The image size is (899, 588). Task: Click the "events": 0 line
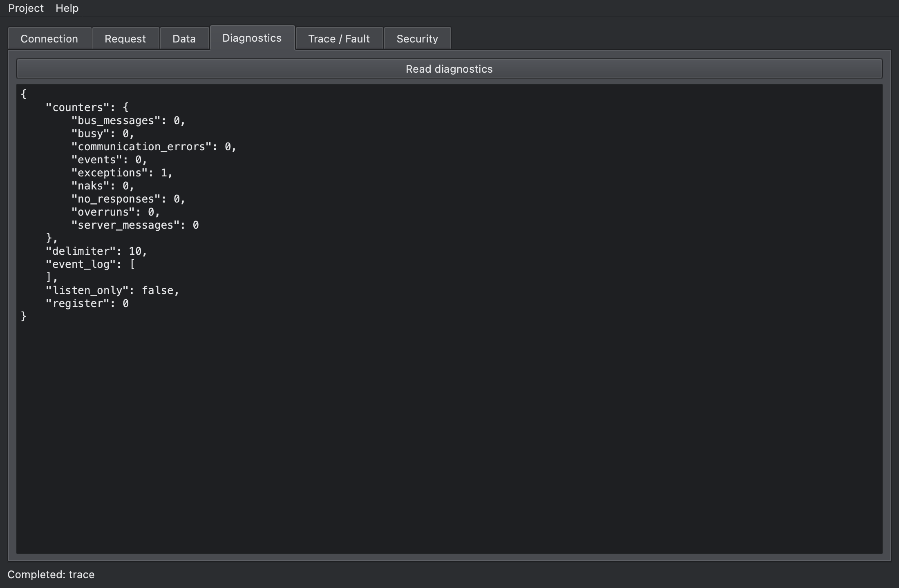point(109,160)
